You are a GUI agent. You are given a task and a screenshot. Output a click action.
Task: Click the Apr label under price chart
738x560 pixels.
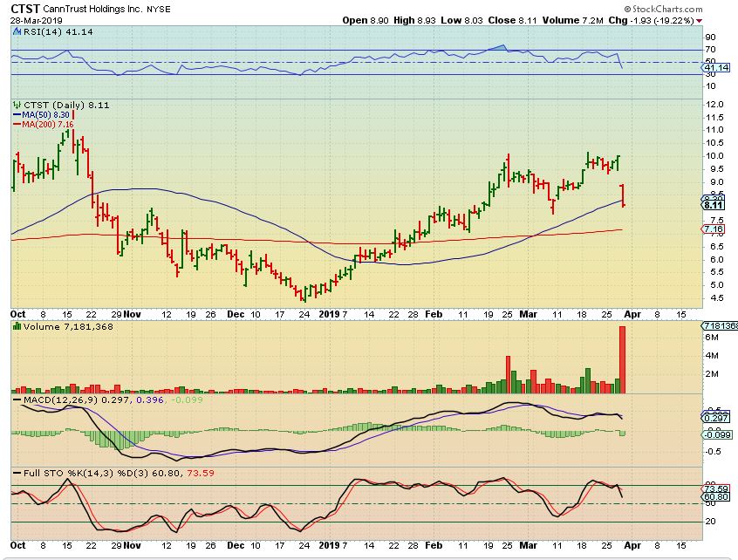(632, 314)
